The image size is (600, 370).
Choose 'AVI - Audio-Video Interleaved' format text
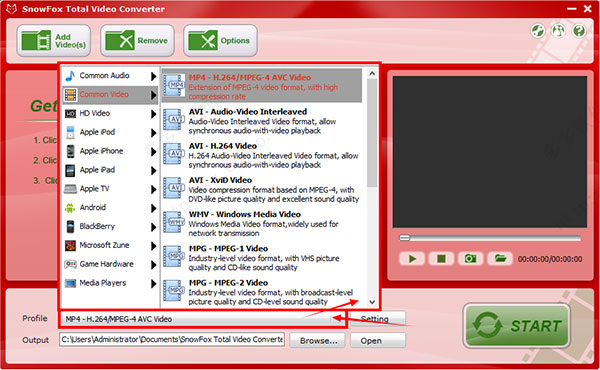248,112
